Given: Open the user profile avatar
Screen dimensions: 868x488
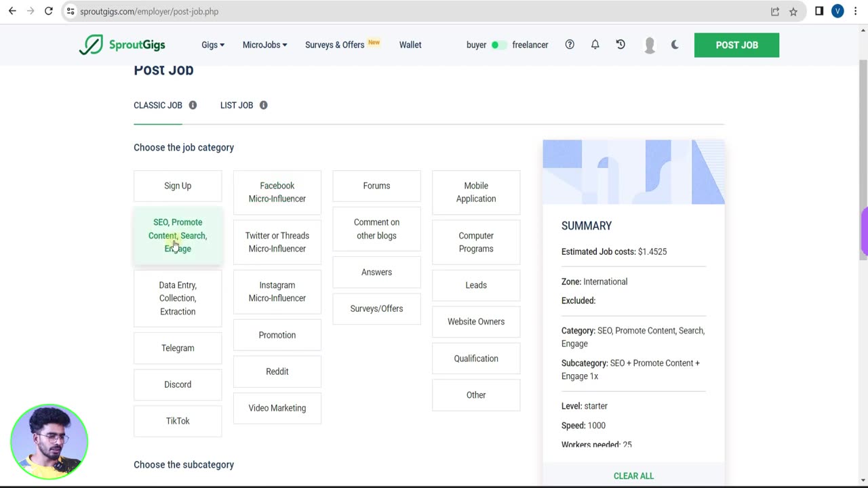Looking at the screenshot, I should [649, 45].
